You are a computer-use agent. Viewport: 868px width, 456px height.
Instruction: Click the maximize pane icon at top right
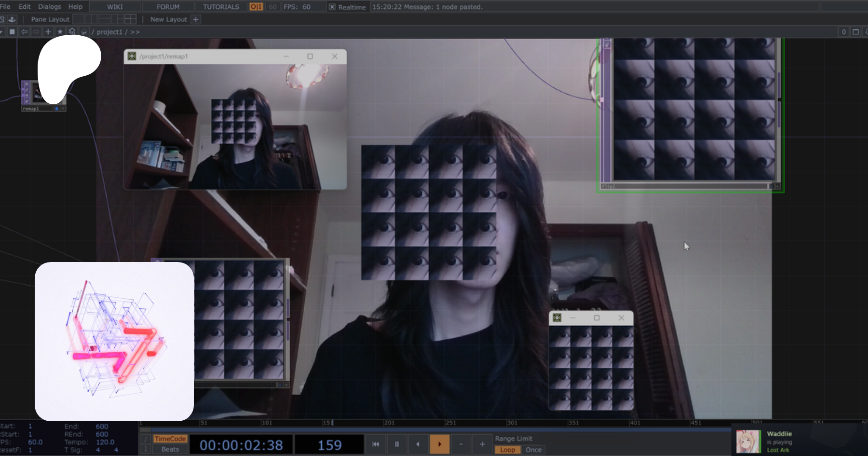click(856, 32)
